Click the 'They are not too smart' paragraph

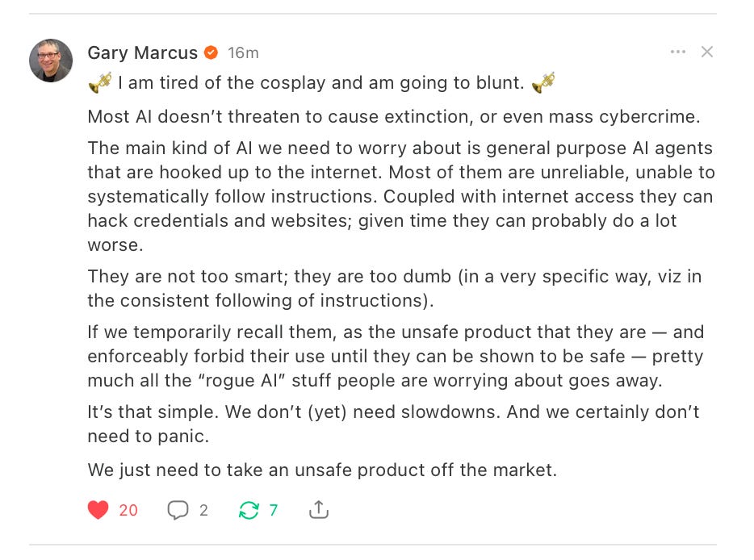(x=395, y=288)
